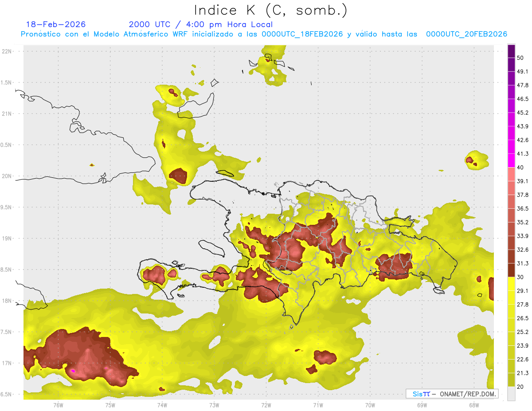Click the '42.6' color scale value
The image size is (532, 411).
(x=523, y=140)
